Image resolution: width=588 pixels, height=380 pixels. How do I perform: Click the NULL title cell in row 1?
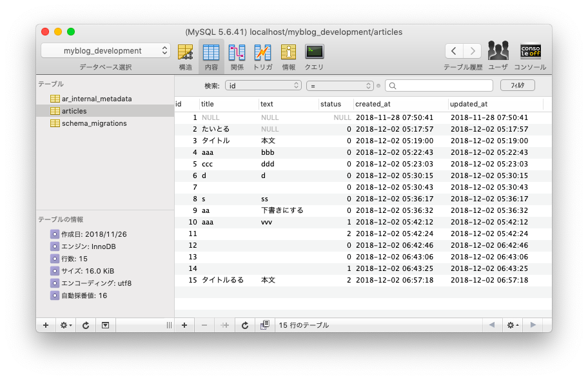click(x=210, y=117)
